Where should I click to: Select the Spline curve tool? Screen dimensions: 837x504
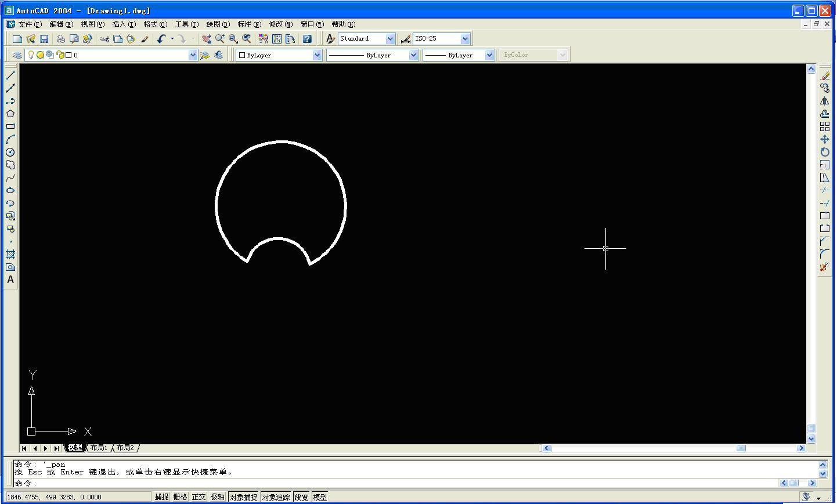10,177
